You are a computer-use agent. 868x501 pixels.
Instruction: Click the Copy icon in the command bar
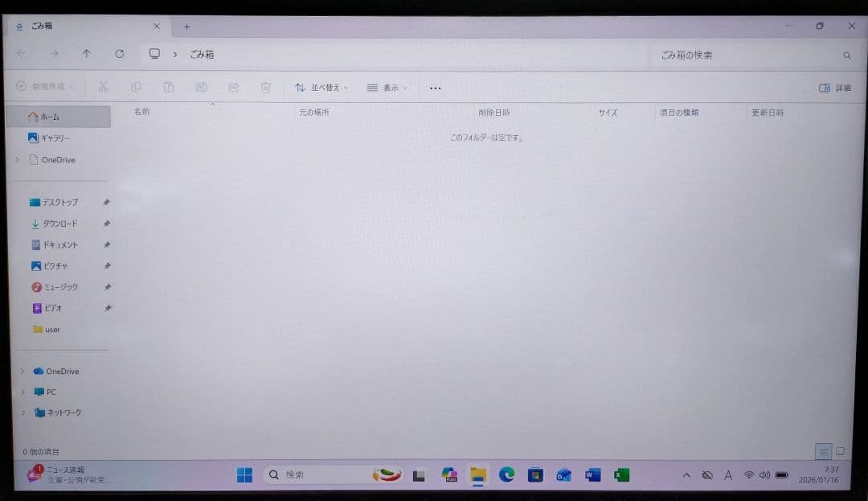(136, 87)
